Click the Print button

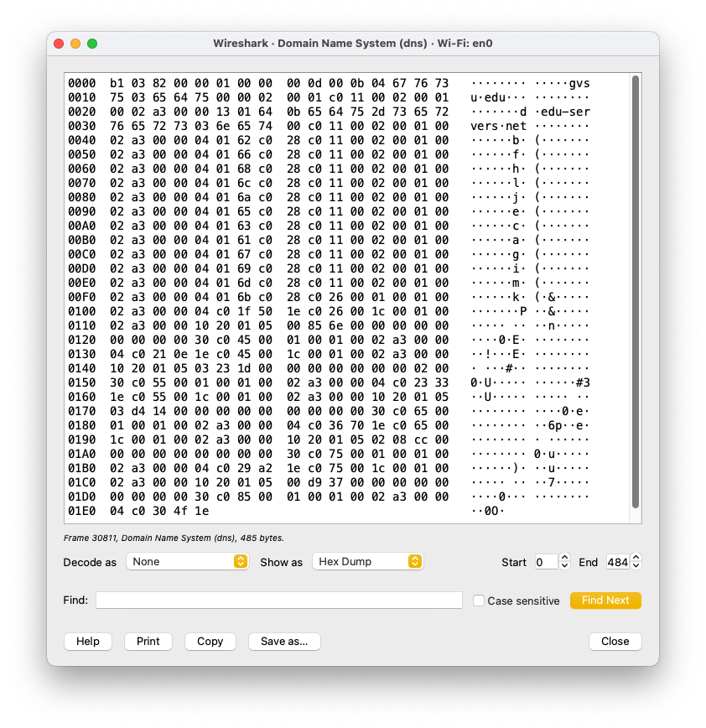pyautogui.click(x=148, y=641)
